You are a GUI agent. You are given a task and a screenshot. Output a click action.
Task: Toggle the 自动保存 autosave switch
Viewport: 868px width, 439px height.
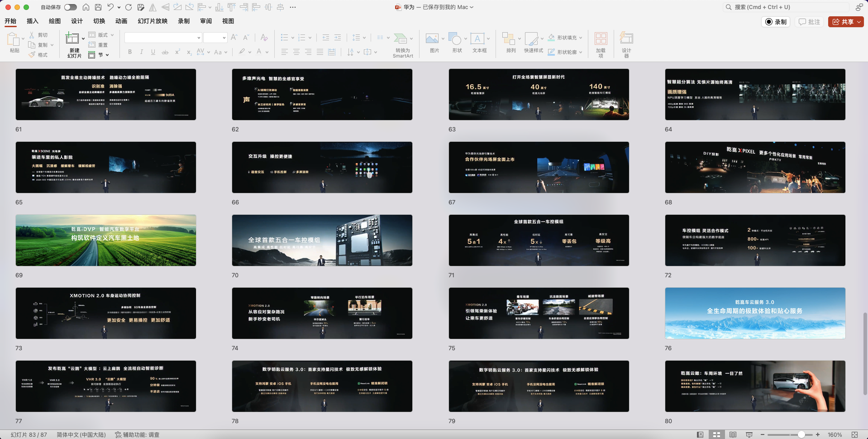pos(70,7)
